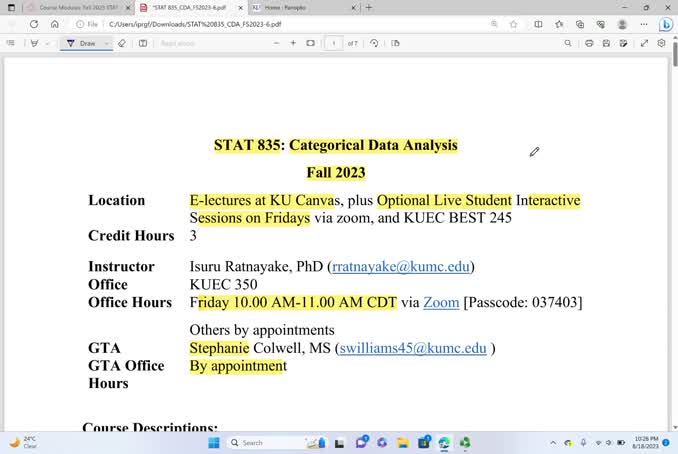Open the tab actions menu icon
This screenshot has width=678, height=454.
pyautogui.click(x=12, y=7)
